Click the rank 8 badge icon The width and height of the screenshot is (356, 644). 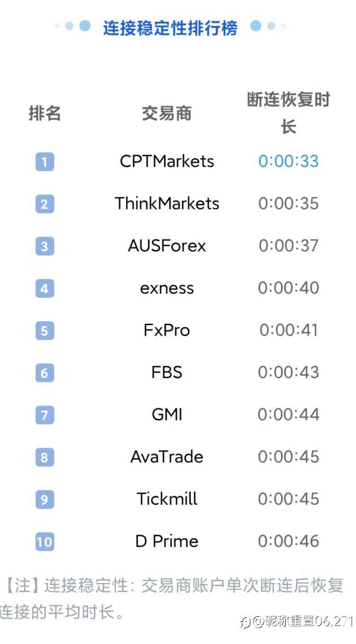click(x=45, y=457)
